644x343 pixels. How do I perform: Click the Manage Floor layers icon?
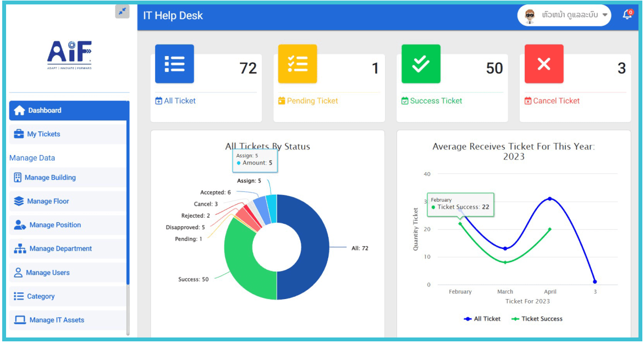tap(19, 201)
